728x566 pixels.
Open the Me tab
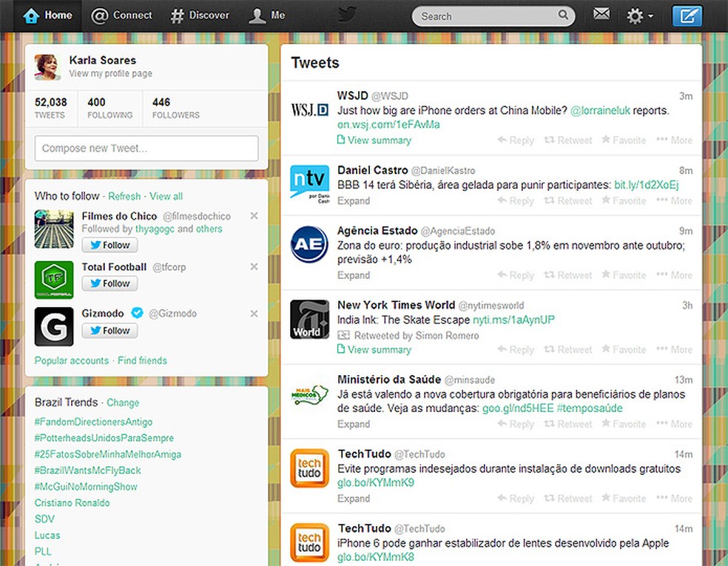tap(267, 16)
